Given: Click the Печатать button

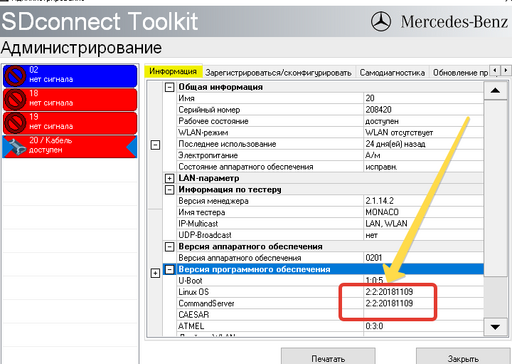Looking at the screenshot, I should coord(328,357).
